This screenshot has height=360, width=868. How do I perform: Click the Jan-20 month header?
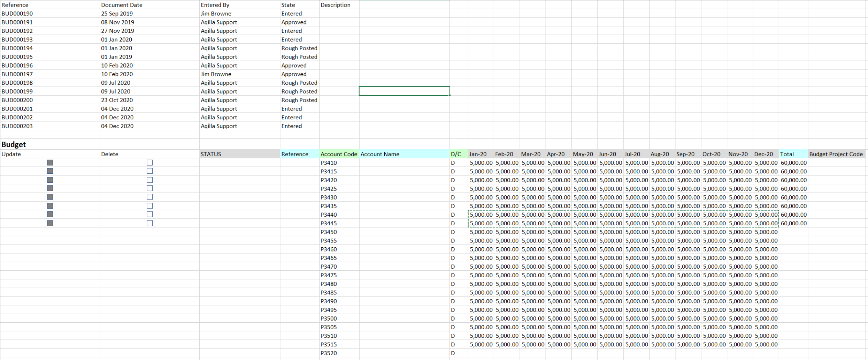tap(478, 154)
